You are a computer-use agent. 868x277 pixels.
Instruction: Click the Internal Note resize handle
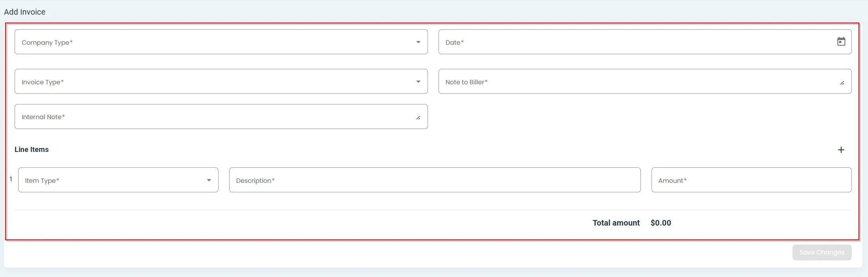tap(418, 118)
